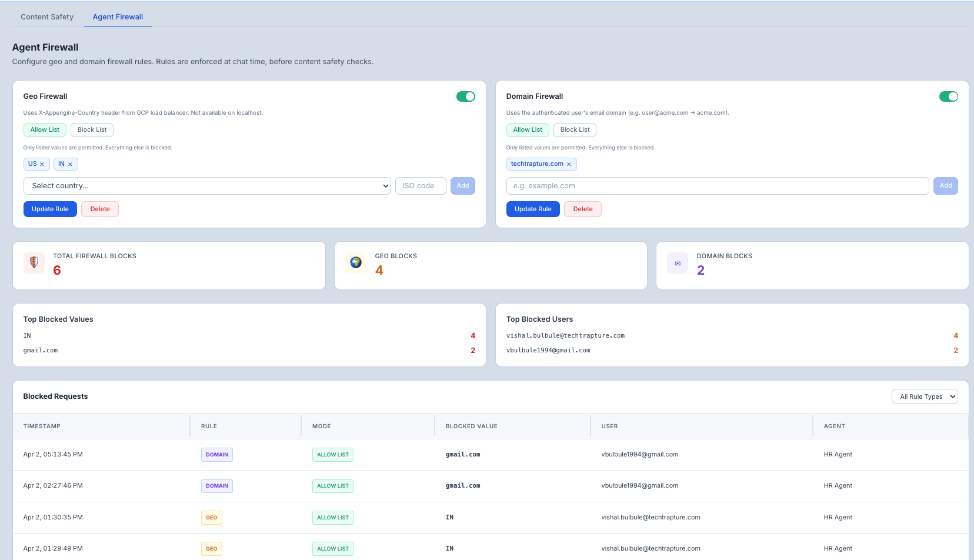This screenshot has height=560, width=974.
Task: Click the globe icon next to Geo Blocks
Action: click(355, 263)
